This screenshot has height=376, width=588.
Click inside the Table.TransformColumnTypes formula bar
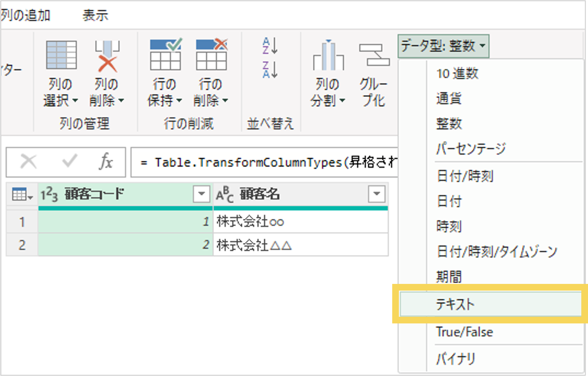coord(264,163)
